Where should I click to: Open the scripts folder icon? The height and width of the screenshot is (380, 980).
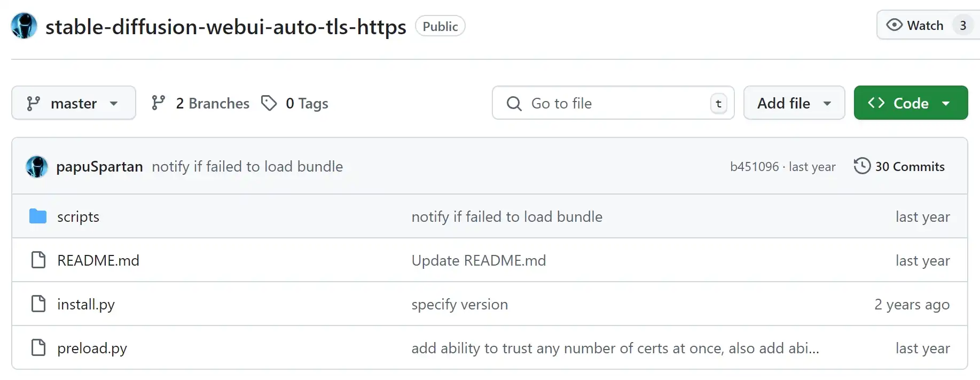[x=38, y=216]
